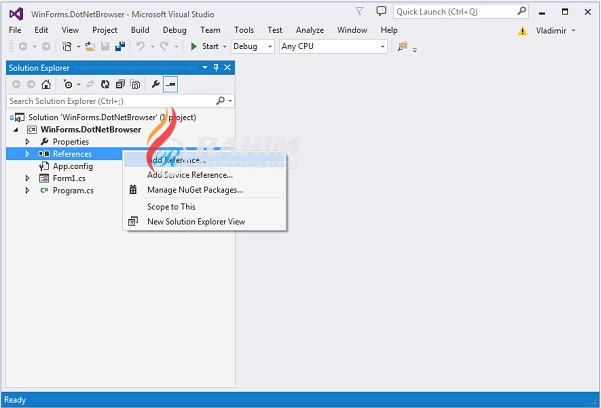Click the Ready status bar text
This screenshot has height=408, width=601.
click(15, 400)
